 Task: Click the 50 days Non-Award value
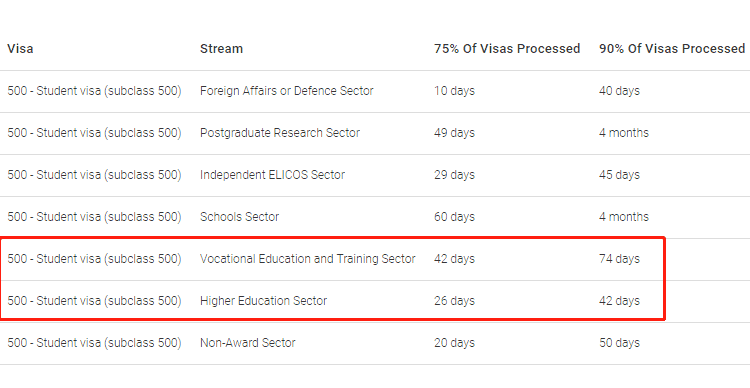pyautogui.click(x=619, y=343)
